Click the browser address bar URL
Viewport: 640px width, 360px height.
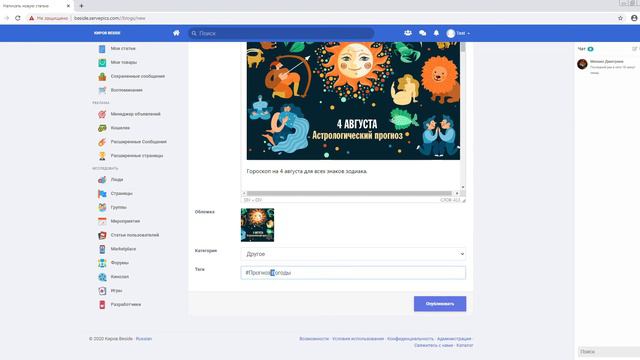[109, 18]
